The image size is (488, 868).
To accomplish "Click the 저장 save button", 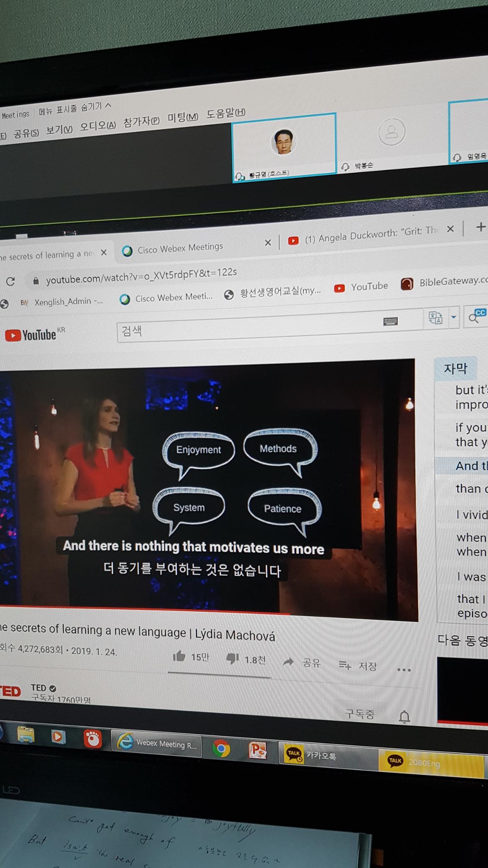I will tap(358, 666).
